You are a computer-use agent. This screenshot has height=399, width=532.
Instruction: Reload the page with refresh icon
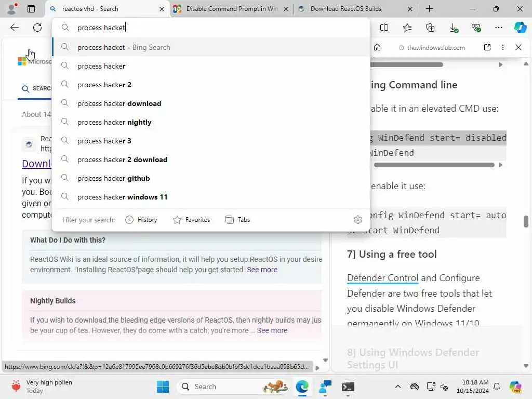[37, 28]
